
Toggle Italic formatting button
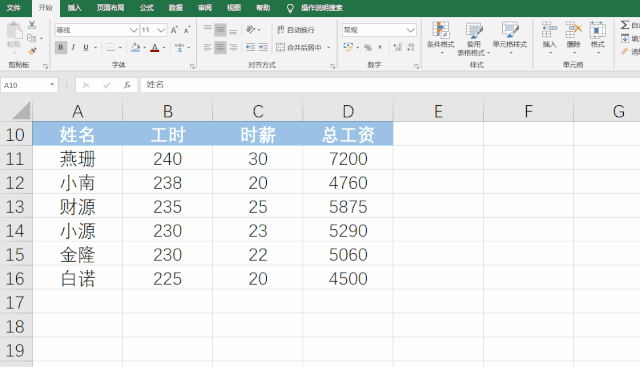pos(73,48)
